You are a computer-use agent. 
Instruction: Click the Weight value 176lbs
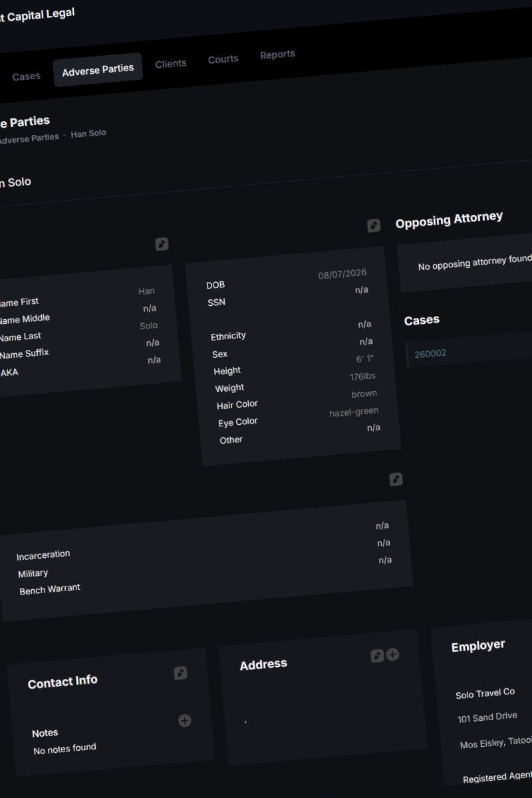pos(363,376)
